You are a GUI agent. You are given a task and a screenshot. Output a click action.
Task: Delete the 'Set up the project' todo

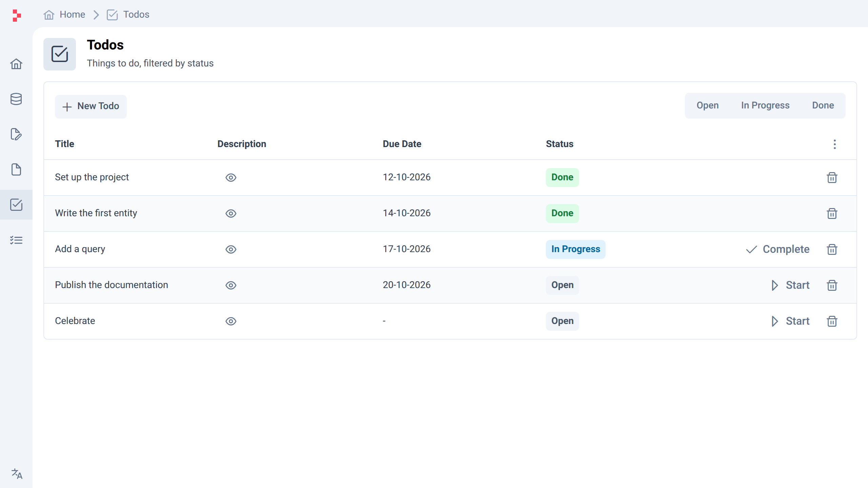(832, 178)
